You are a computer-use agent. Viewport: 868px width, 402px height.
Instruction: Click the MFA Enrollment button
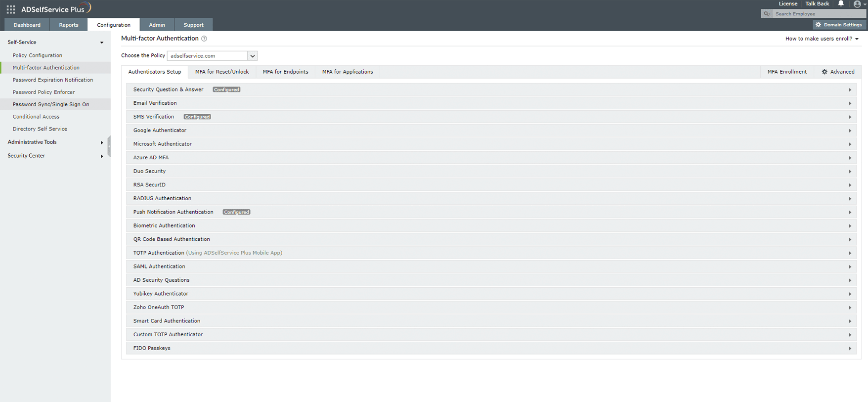click(x=786, y=72)
